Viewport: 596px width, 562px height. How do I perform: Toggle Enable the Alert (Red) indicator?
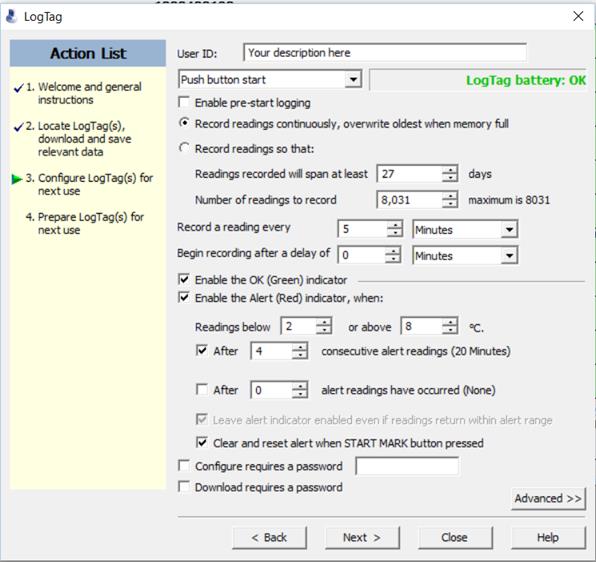click(184, 298)
